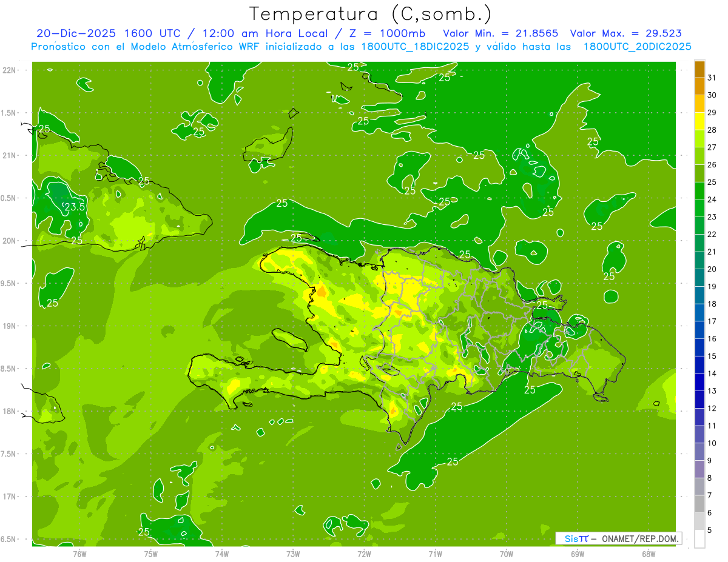Screen dimensions: 728x562
Task: Click the longitude axis label 75W
Action: click(151, 554)
